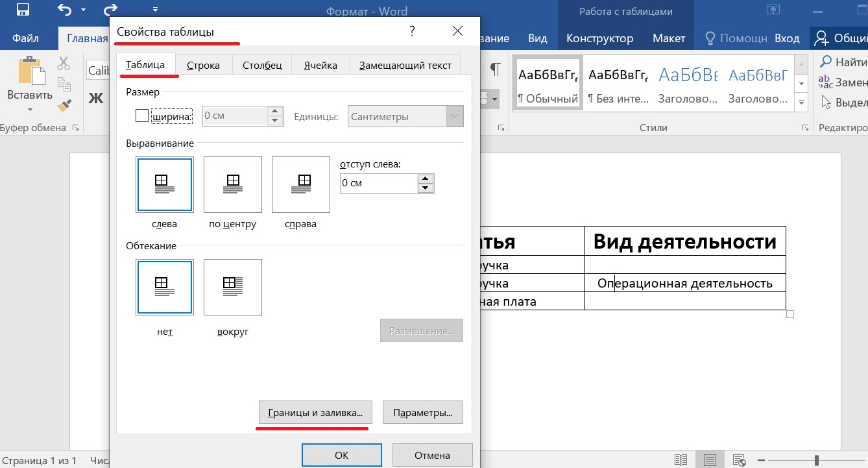The image size is (868, 468).
Task: Click the font name box (Calibri)
Action: [98, 70]
